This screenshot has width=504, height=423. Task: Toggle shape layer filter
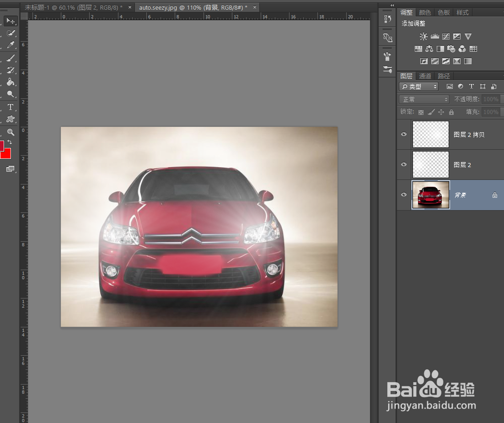tap(483, 86)
